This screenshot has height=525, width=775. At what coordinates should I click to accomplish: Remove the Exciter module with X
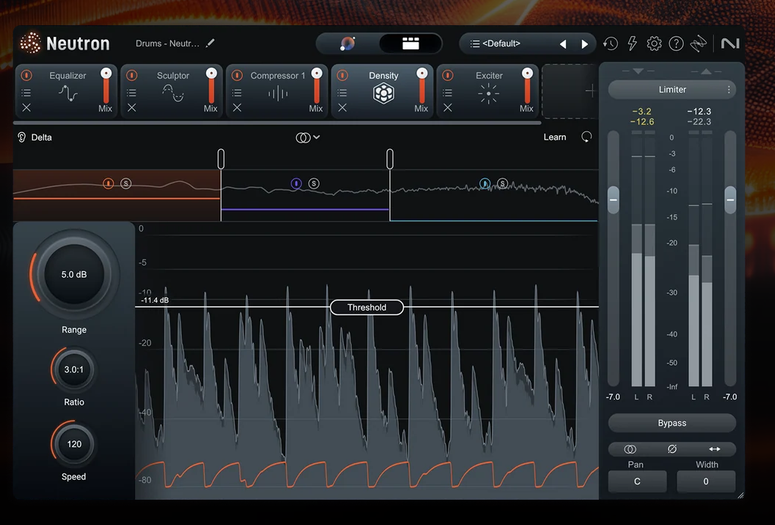click(x=447, y=108)
